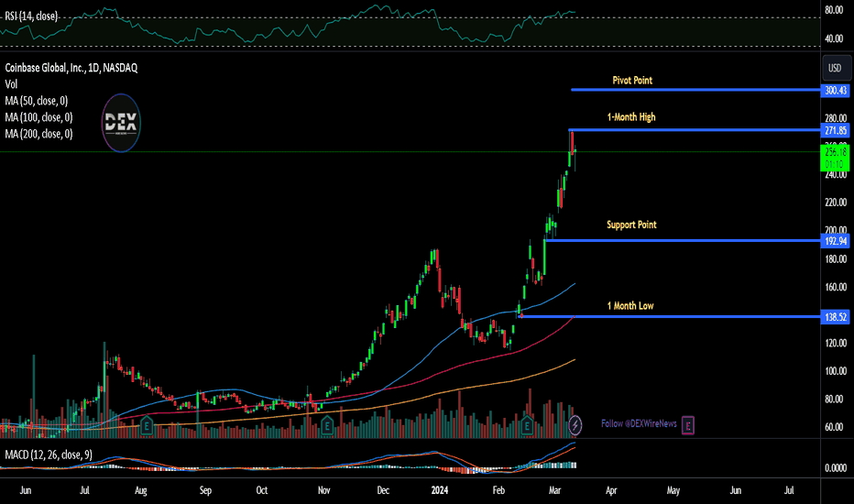The width and height of the screenshot is (854, 504).
Task: Select the RSI (14, close) indicator legend
Action: pos(31,16)
